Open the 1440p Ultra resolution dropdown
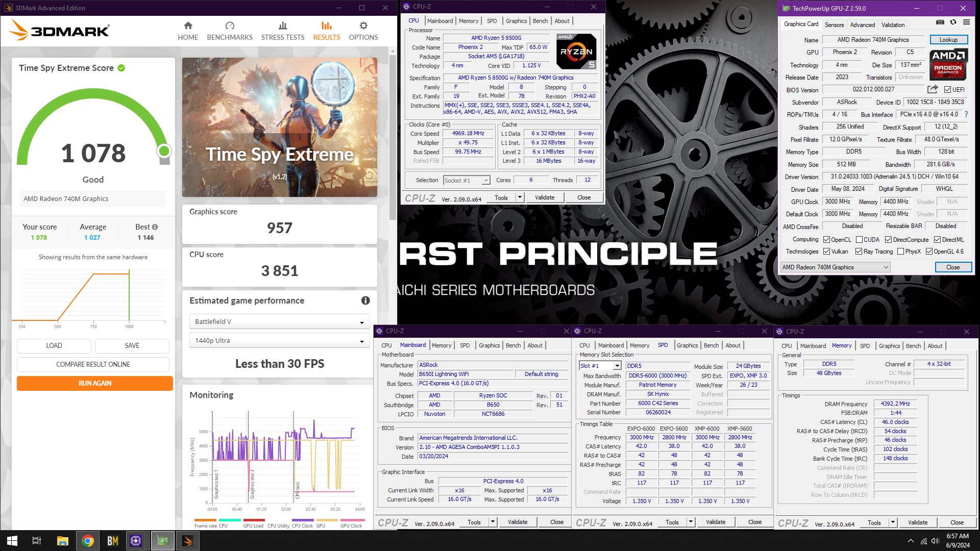This screenshot has width=980, height=551. point(279,341)
